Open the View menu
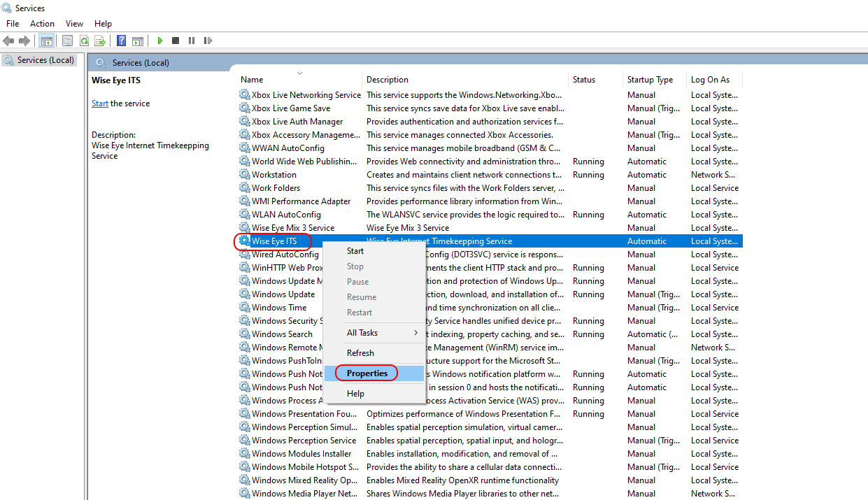The height and width of the screenshot is (500, 868). click(x=74, y=24)
